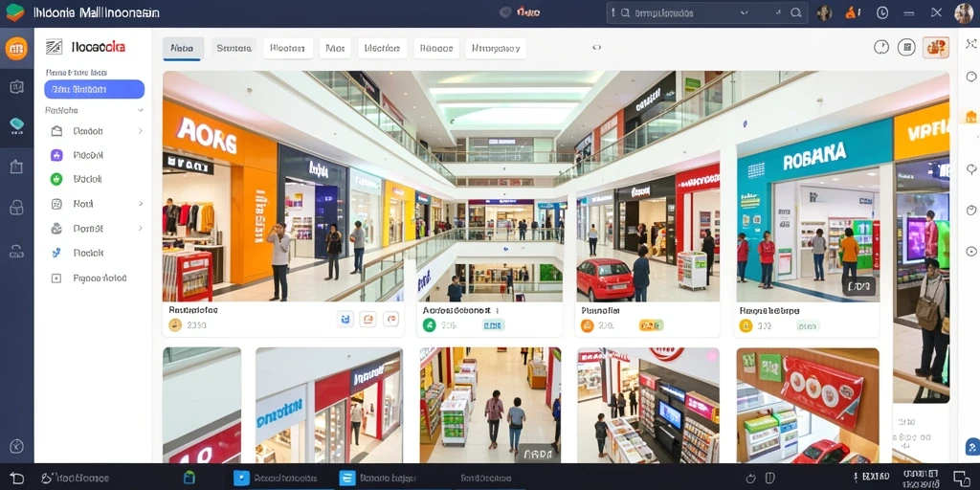Collapse the sidebar section header chevron
The height and width of the screenshot is (490, 980).
point(140,110)
